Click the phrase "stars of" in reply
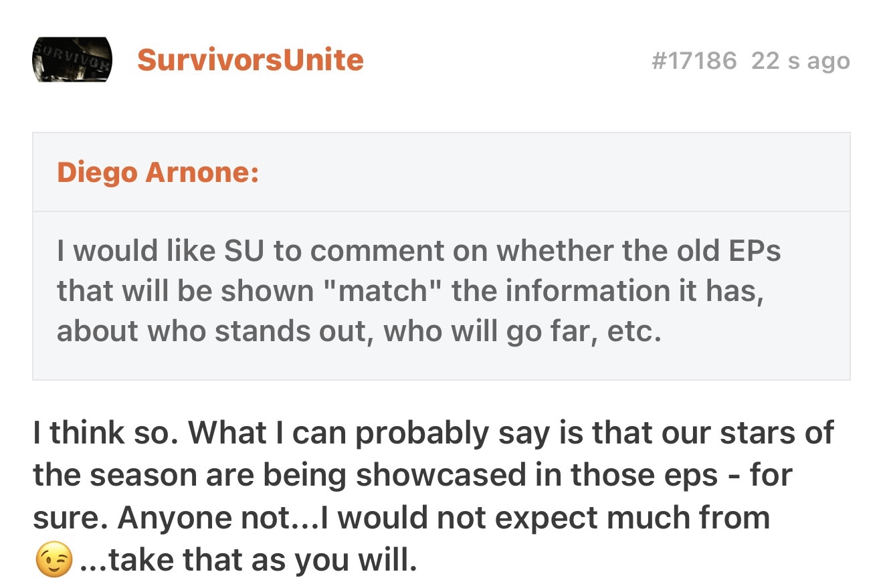Screen dimensions: 883x588 coord(776,433)
